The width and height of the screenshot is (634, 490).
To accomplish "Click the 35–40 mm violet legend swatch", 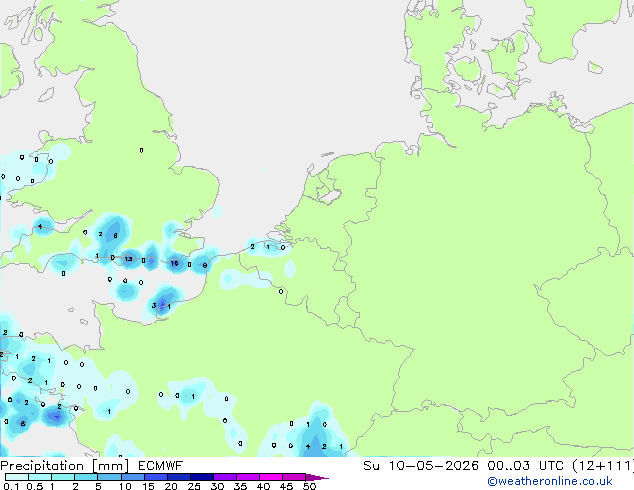I will pyautogui.click(x=248, y=477).
